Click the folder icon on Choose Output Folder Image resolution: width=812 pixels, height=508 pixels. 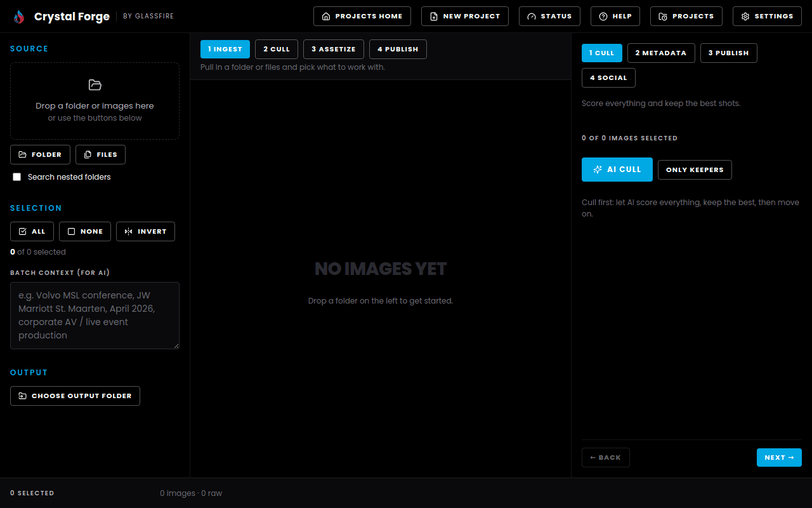tap(23, 396)
